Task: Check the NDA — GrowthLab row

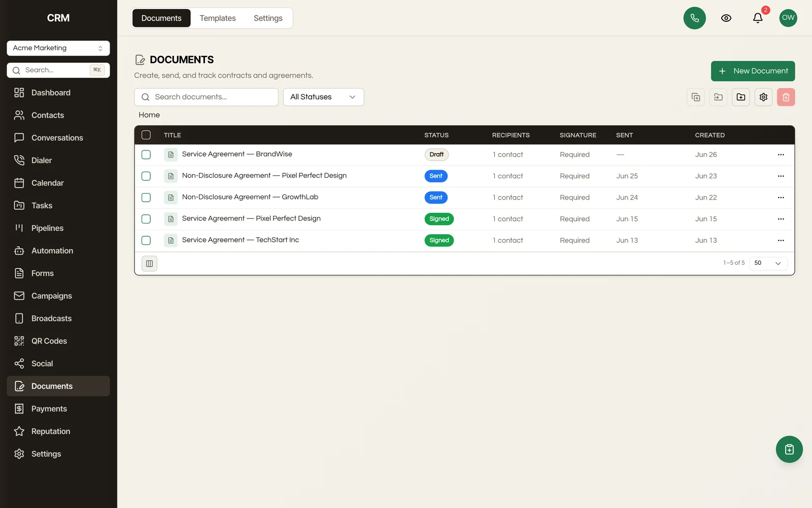Action: (x=146, y=198)
